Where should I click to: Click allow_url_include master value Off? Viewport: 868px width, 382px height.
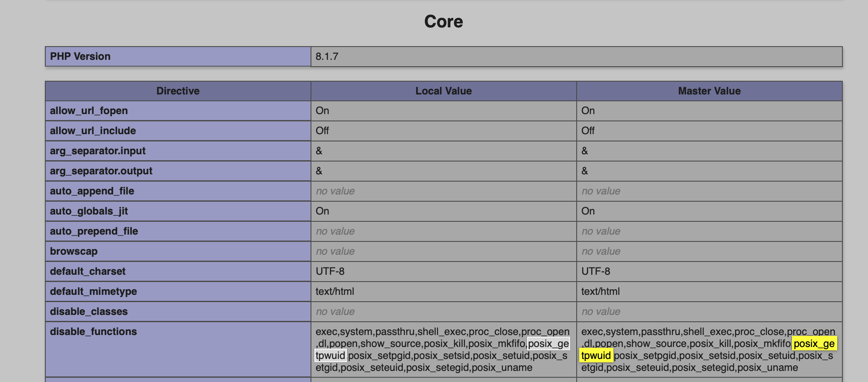click(588, 131)
